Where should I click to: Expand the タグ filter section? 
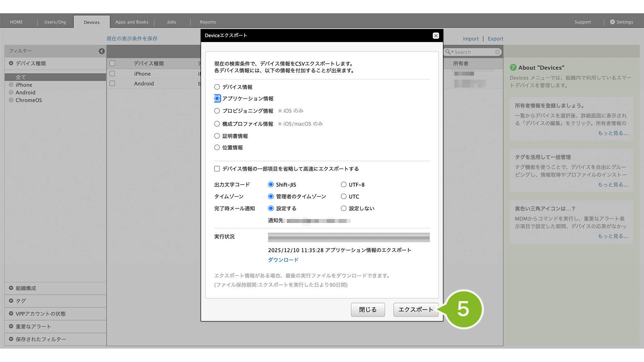coord(11,301)
